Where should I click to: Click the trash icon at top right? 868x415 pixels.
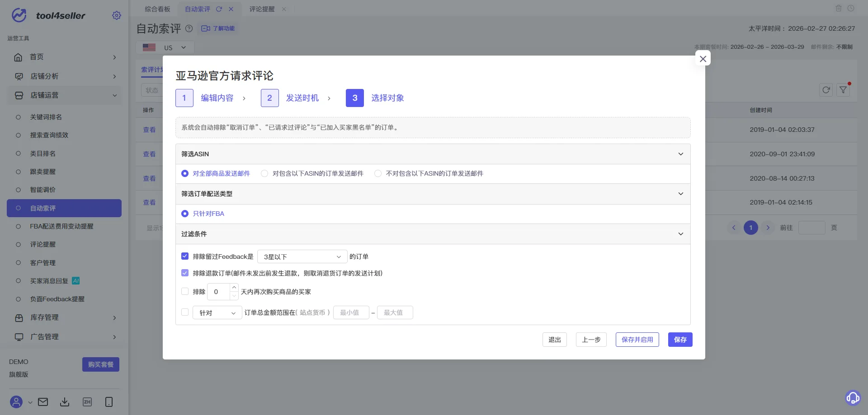pos(839,8)
